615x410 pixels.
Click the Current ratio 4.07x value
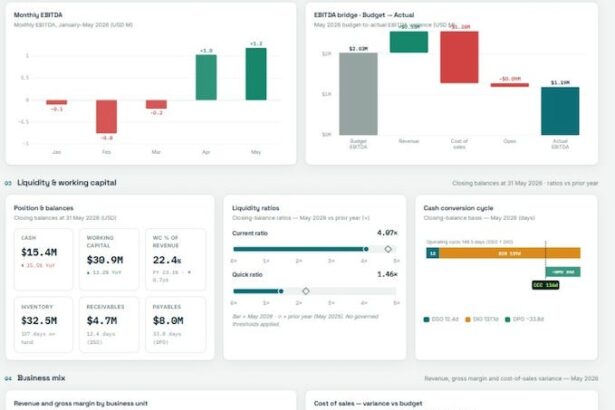coord(387,233)
